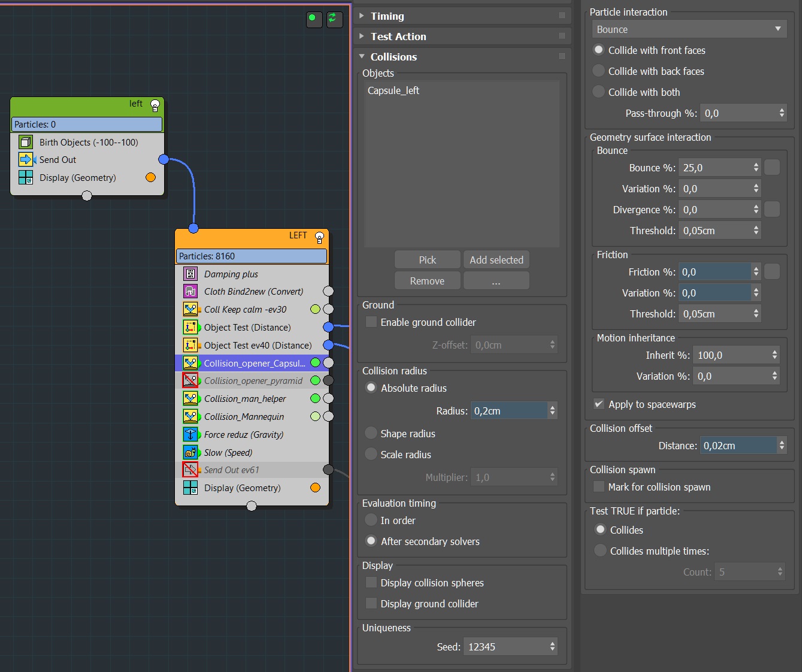Click the disabled Send Out ev61 icon
This screenshot has height=672, width=802.
pyautogui.click(x=190, y=470)
